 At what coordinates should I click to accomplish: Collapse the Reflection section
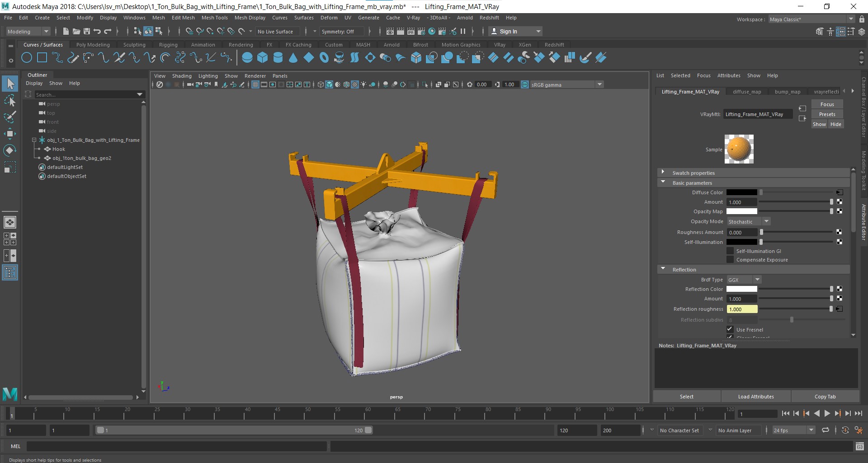(663, 269)
